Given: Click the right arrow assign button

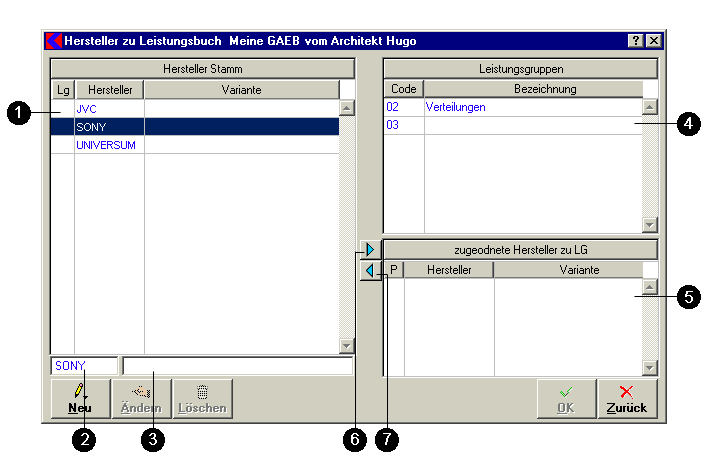Looking at the screenshot, I should point(370,249).
